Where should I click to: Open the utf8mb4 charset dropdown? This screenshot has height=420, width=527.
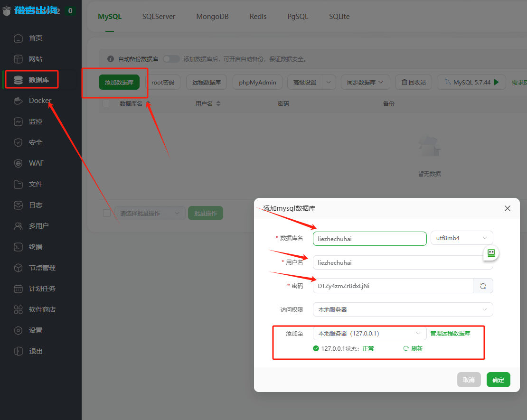[461, 238]
